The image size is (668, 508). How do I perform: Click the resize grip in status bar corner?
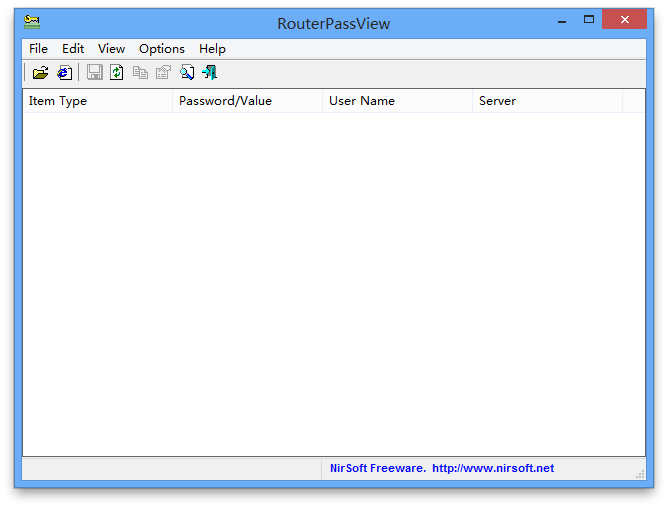[640, 474]
